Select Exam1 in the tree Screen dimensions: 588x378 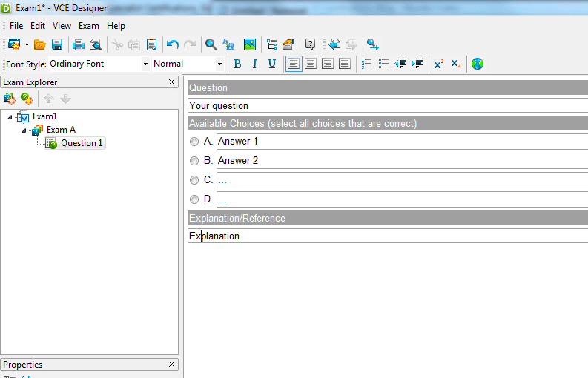click(44, 116)
